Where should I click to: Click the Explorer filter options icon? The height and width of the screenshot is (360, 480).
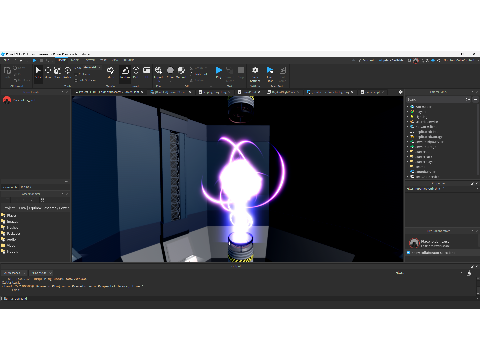point(468,99)
